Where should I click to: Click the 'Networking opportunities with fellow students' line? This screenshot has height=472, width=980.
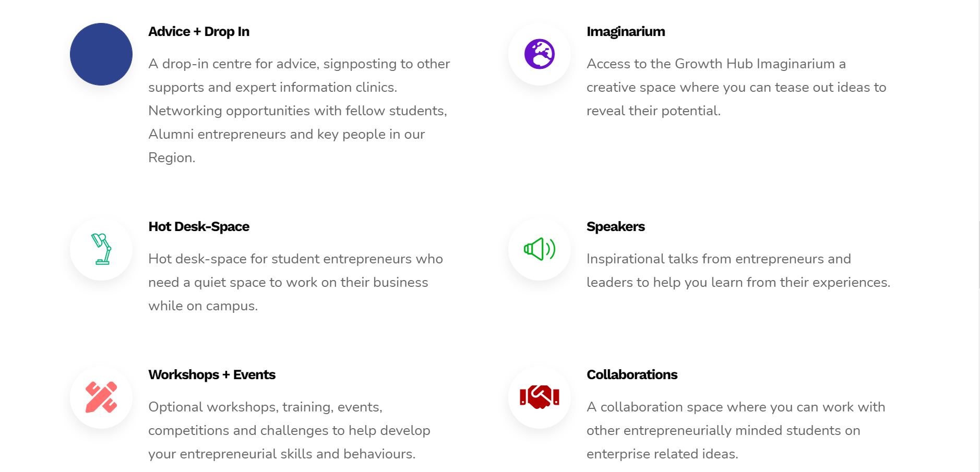297,111
